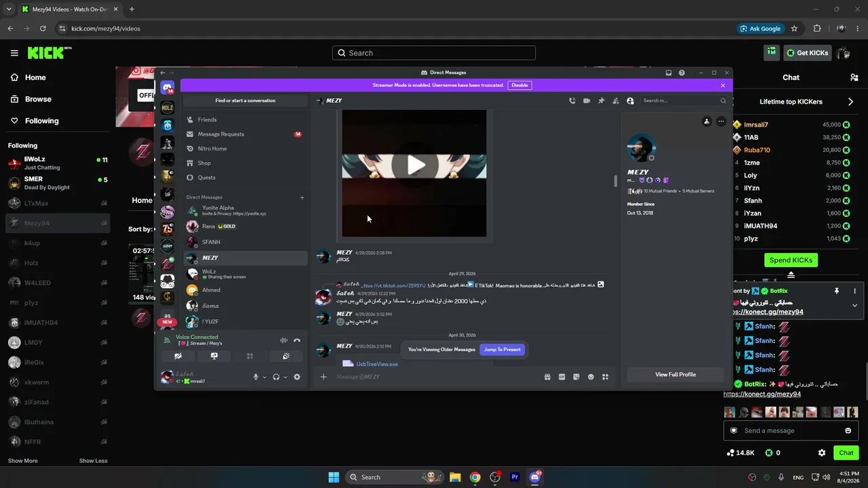The width and height of the screenshot is (868, 488).
Task: Open Discord home direct messages icon
Action: [x=167, y=87]
